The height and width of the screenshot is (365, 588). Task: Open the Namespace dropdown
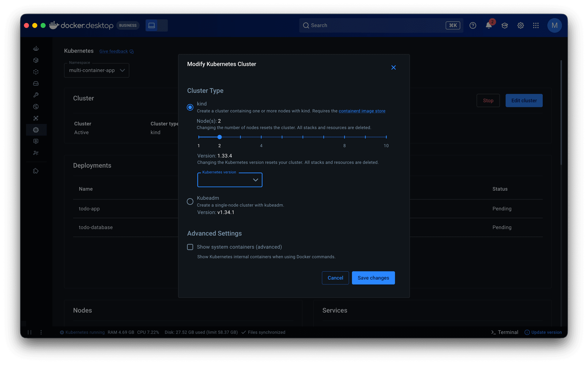click(x=96, y=70)
